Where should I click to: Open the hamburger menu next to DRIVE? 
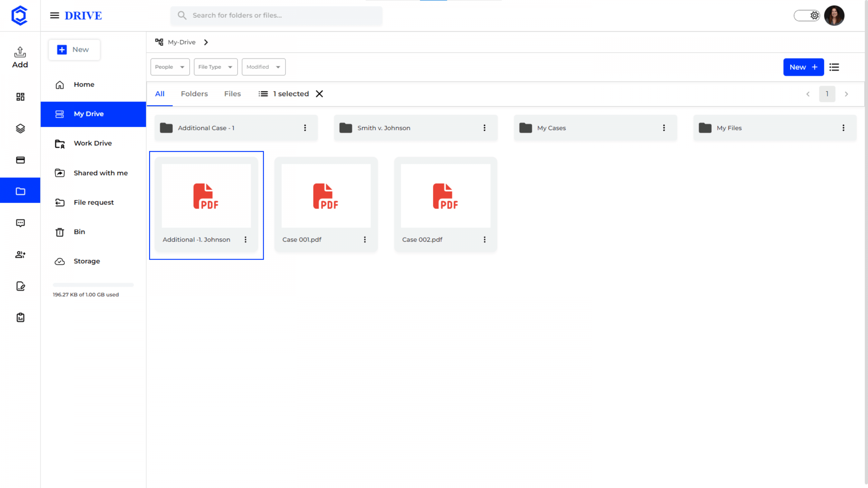coord(55,15)
